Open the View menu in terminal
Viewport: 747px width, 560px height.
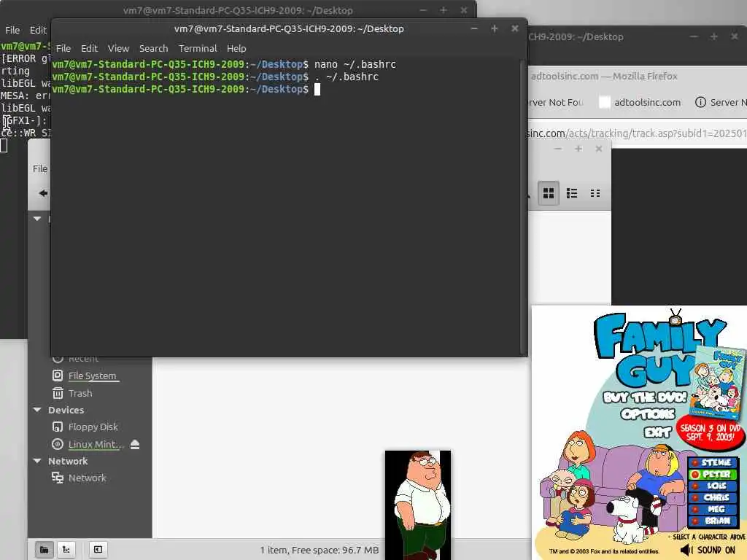(118, 48)
